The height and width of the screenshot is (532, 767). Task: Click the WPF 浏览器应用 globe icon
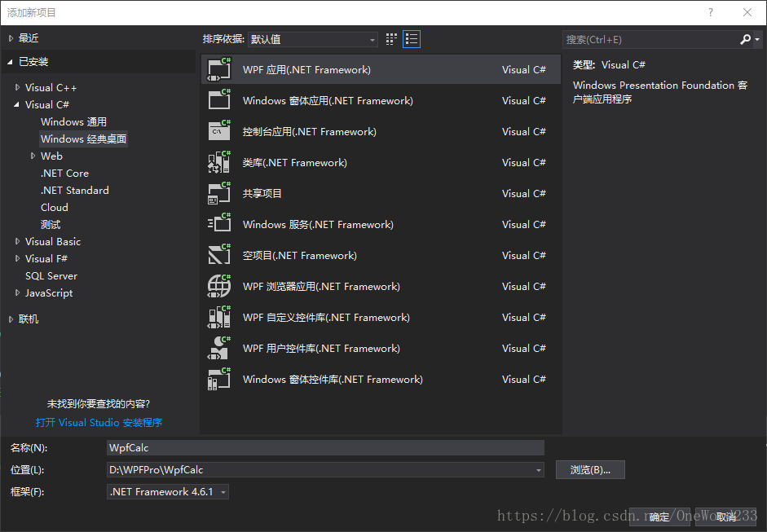(219, 286)
